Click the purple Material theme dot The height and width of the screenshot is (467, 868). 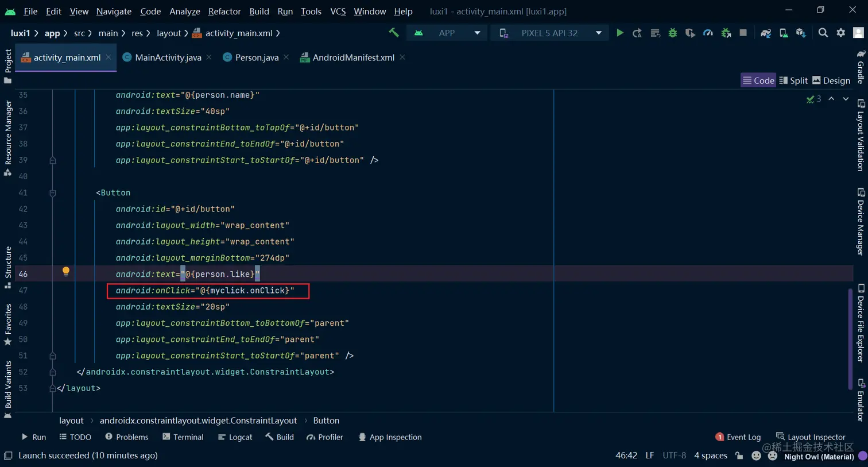click(862, 456)
